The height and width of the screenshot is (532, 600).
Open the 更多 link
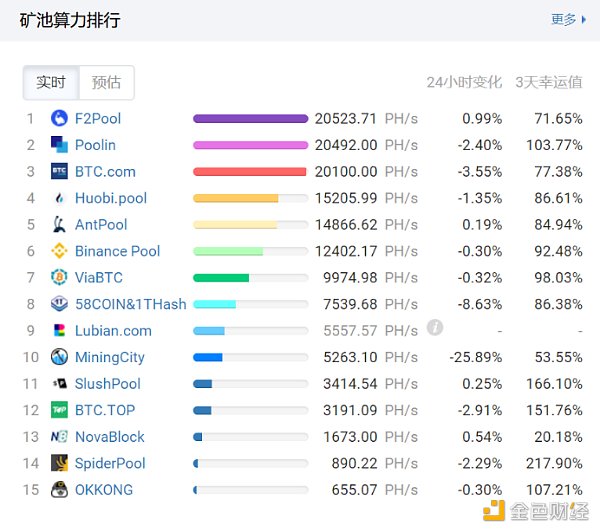tap(569, 19)
